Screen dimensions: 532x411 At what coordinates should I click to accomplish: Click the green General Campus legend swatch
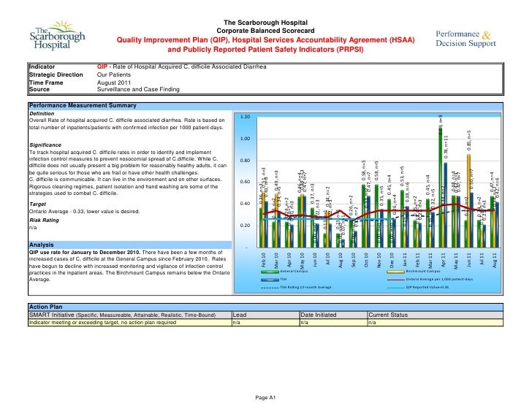(270, 272)
